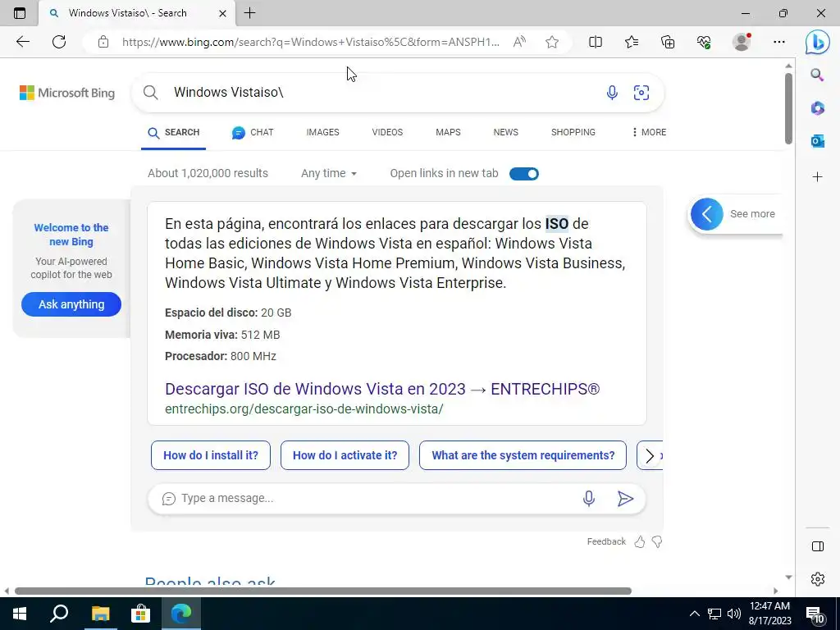Open the NEWS tab
840x630 pixels.
tap(505, 132)
